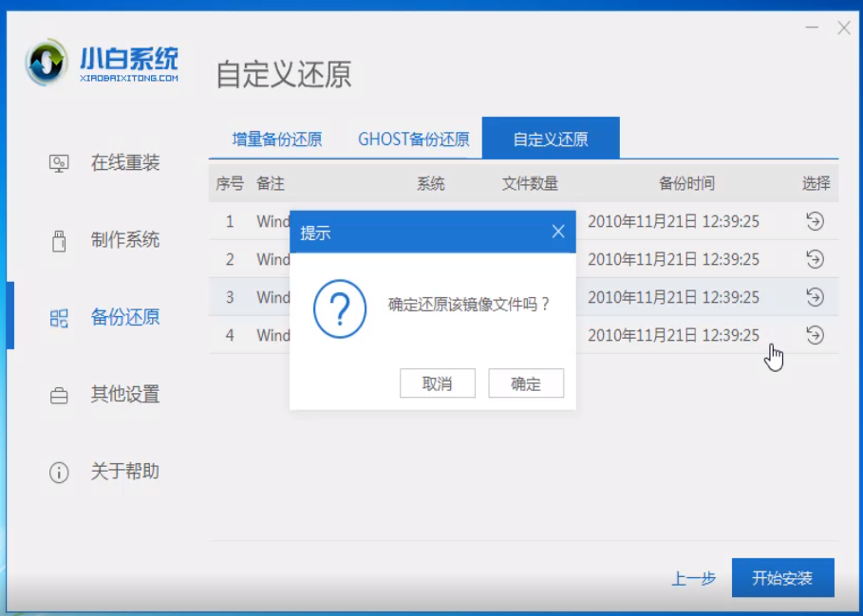Select the restore icon for backup 3
The height and width of the screenshot is (616, 863).
tap(814, 297)
